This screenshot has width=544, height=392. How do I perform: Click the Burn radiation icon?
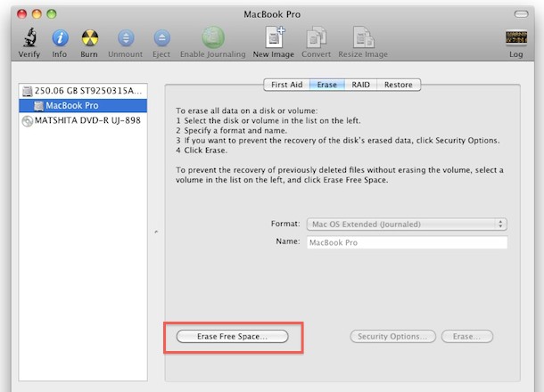coord(90,37)
